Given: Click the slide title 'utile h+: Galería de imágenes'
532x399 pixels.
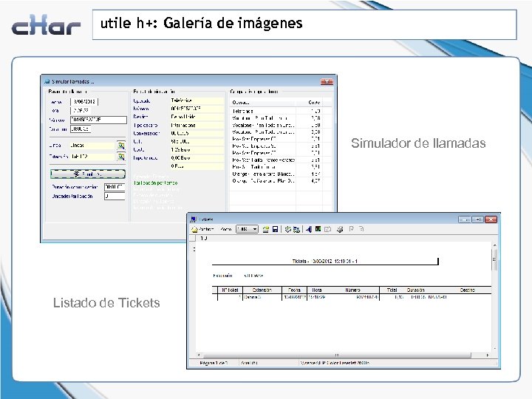Looking at the screenshot, I should tap(201, 23).
